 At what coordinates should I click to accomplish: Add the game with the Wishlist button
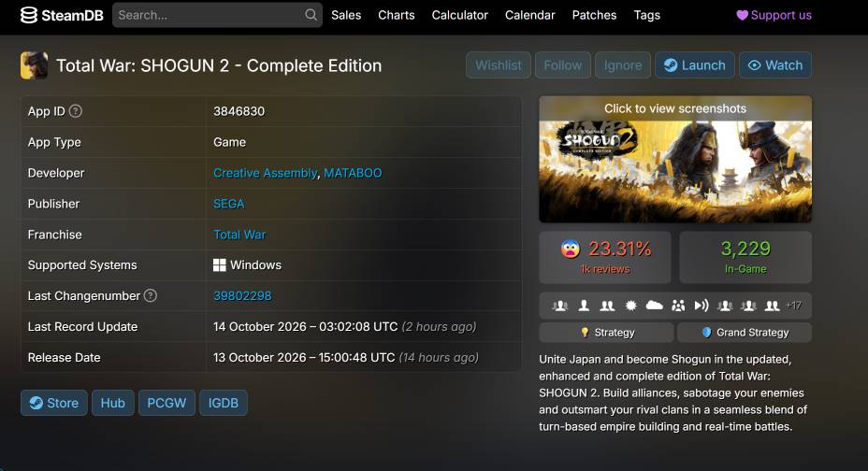(499, 65)
